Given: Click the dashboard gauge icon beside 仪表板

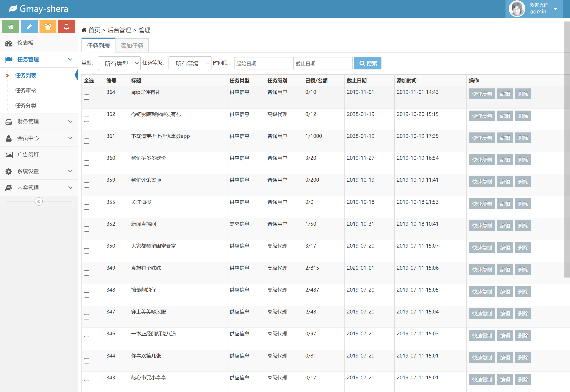Looking at the screenshot, I should pyautogui.click(x=9, y=43).
